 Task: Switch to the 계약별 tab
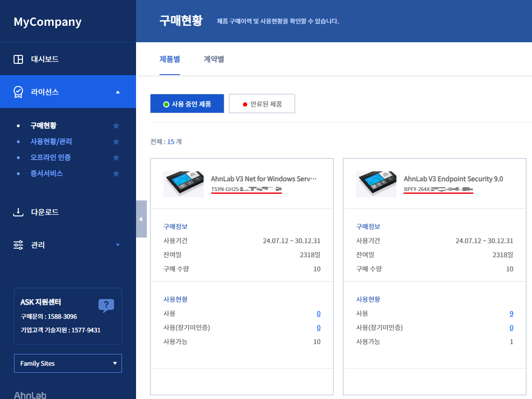point(214,59)
